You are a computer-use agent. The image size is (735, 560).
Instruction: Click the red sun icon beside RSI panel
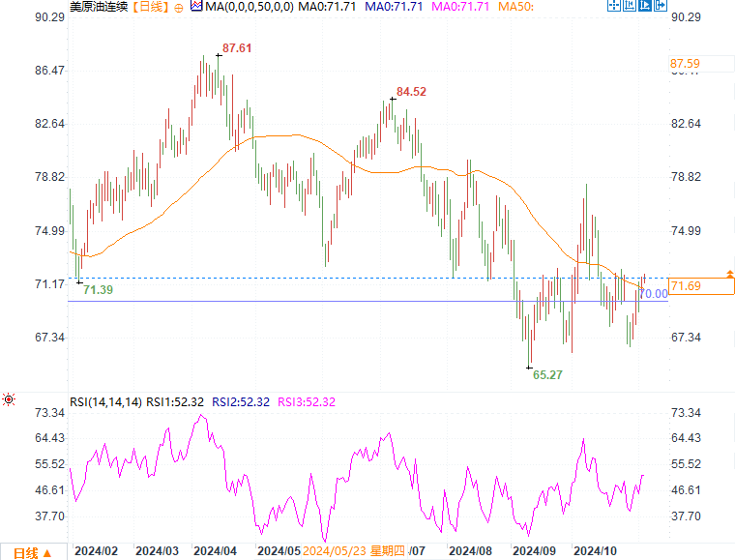pos(9,399)
